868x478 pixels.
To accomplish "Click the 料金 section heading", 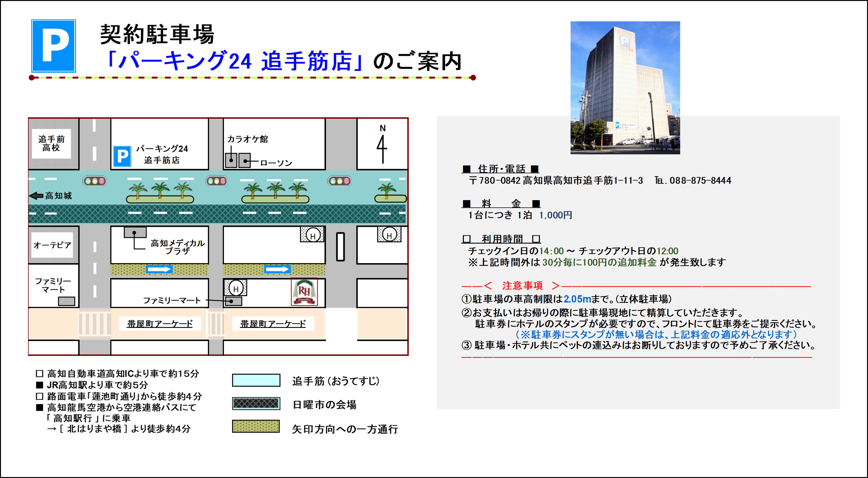I will click(x=501, y=203).
